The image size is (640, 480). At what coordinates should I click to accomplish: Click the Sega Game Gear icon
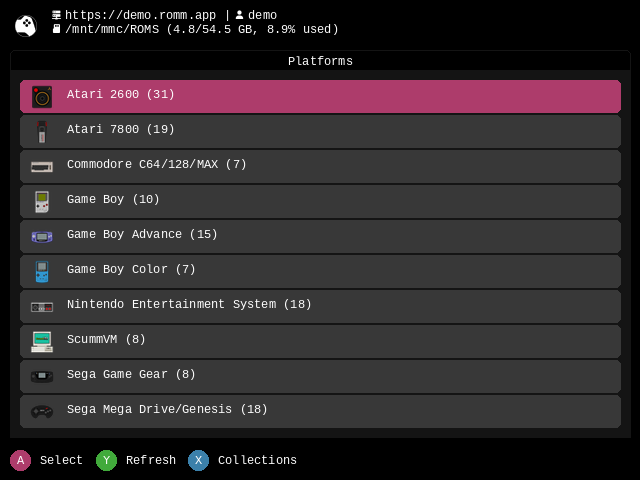tap(42, 376)
